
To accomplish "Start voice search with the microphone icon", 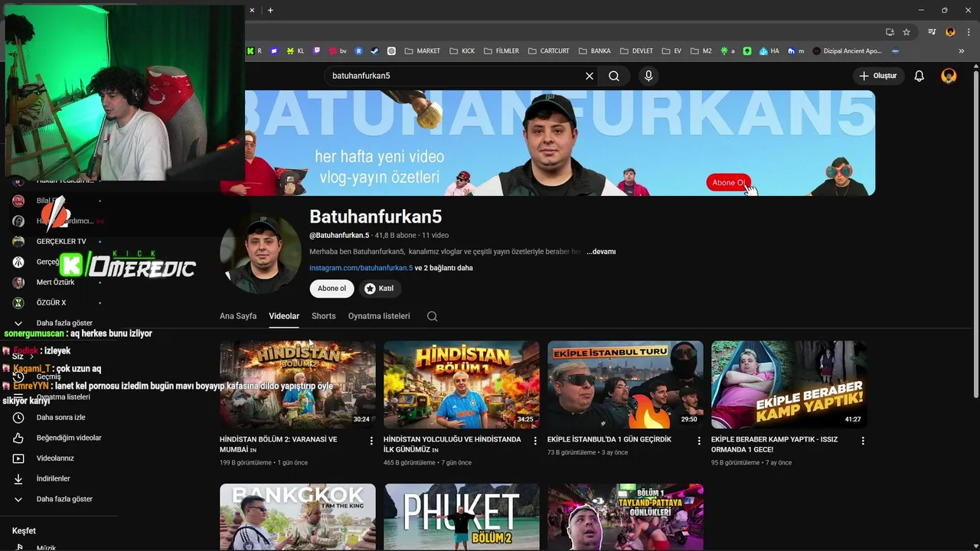I will click(648, 76).
